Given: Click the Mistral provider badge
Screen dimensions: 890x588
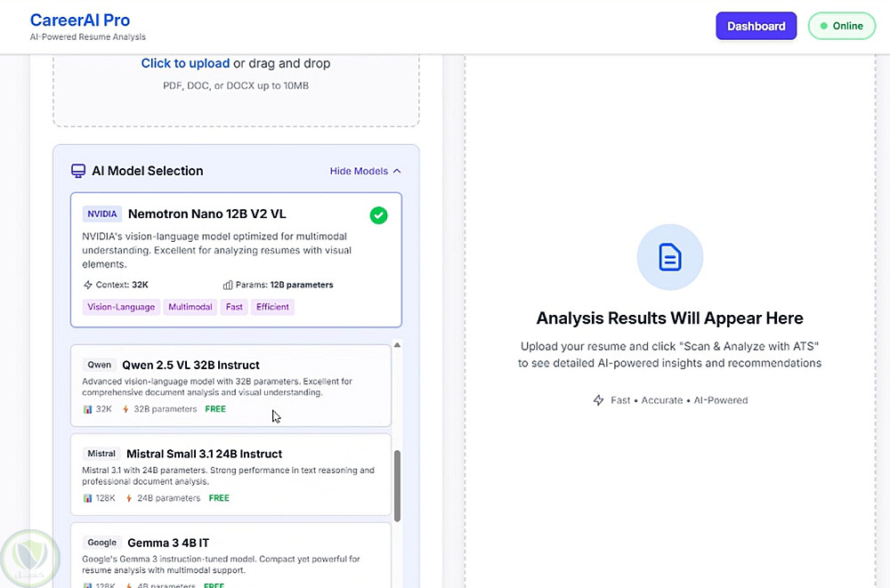Looking at the screenshot, I should pyautogui.click(x=101, y=454).
